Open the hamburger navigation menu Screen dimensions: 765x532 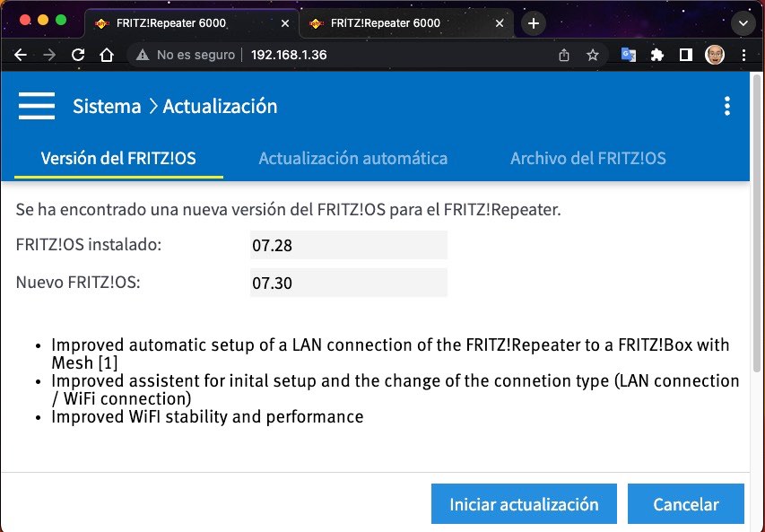[x=37, y=106]
